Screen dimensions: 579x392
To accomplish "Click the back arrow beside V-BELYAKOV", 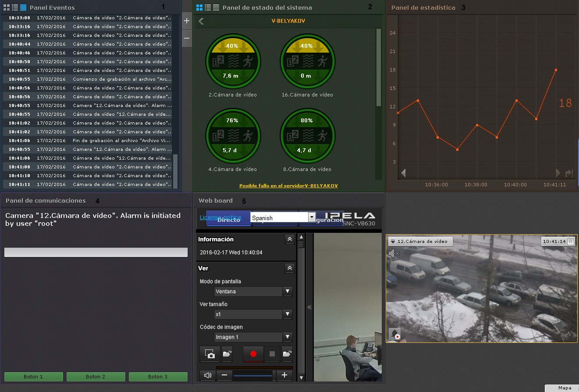I will pos(201,21).
